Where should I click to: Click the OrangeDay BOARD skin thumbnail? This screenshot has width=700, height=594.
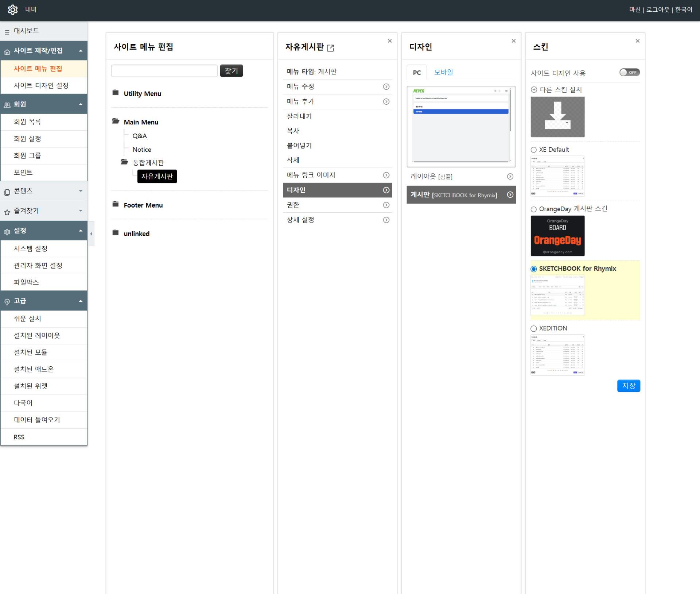(x=557, y=236)
